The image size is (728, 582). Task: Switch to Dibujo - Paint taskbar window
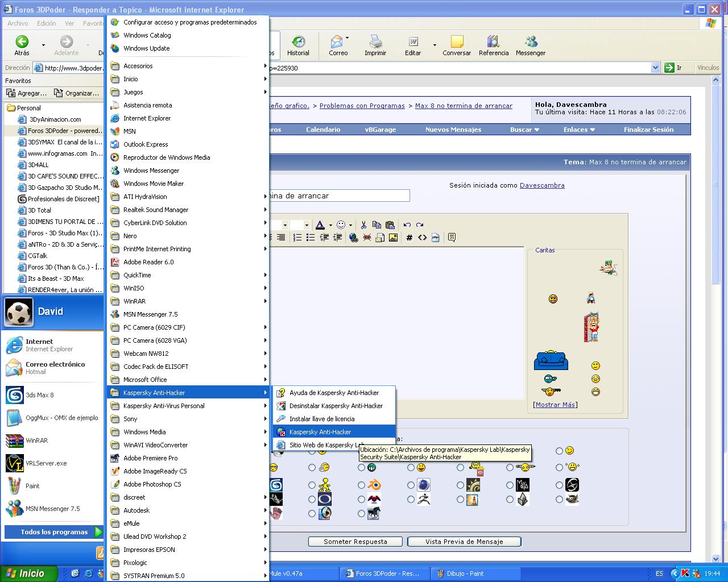pos(476,573)
